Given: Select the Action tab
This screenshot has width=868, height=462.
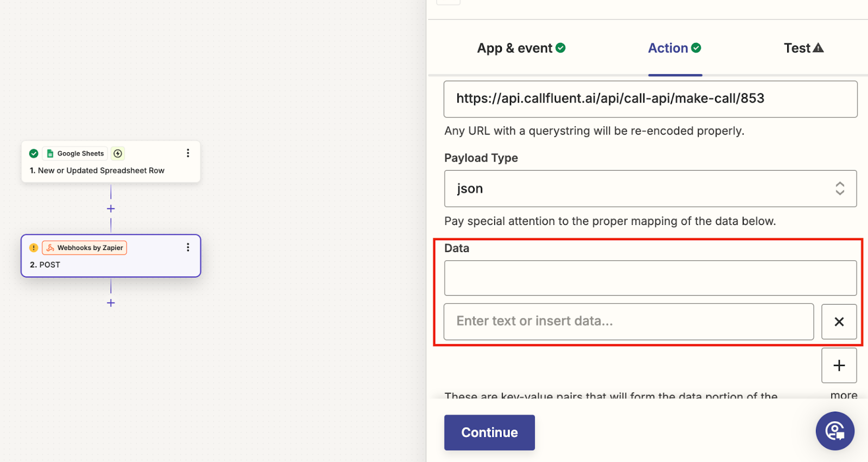Looking at the screenshot, I should tap(674, 48).
